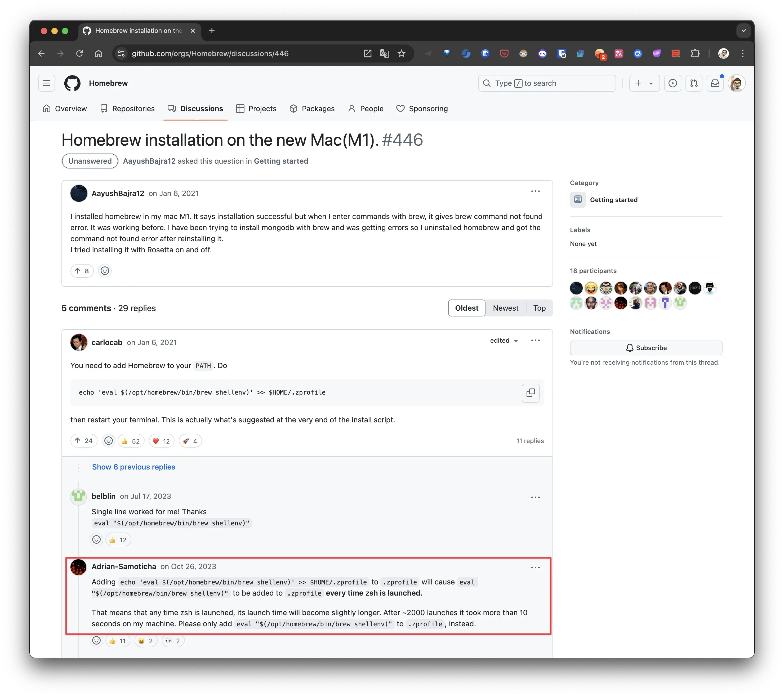
Task: Open the GitHub hamburger navigation menu
Action: tap(46, 83)
